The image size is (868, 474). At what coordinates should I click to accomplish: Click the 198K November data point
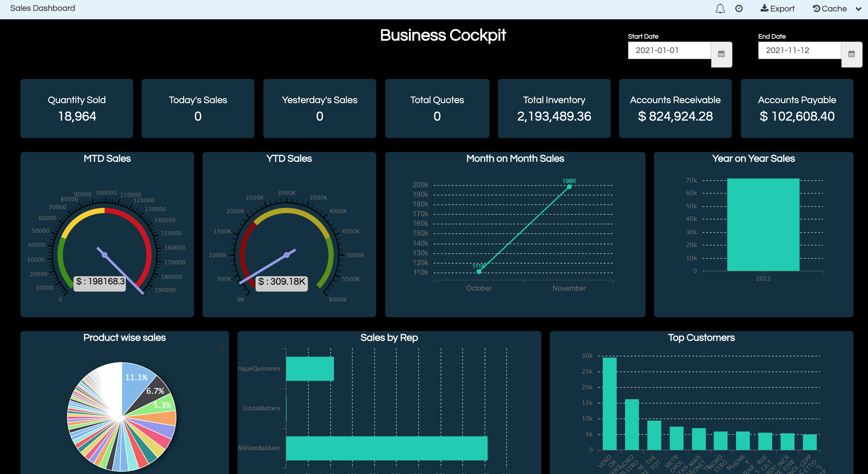tap(569, 187)
